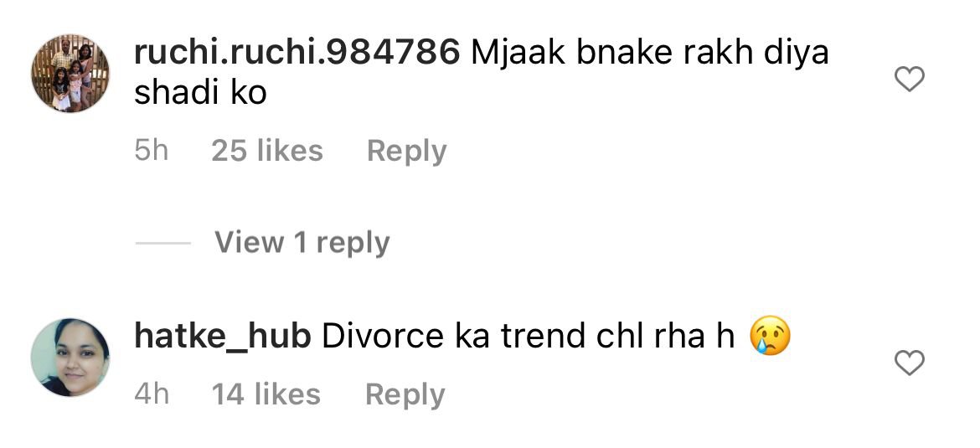Show who gave 14 likes
The image size is (980, 448).
point(266,395)
